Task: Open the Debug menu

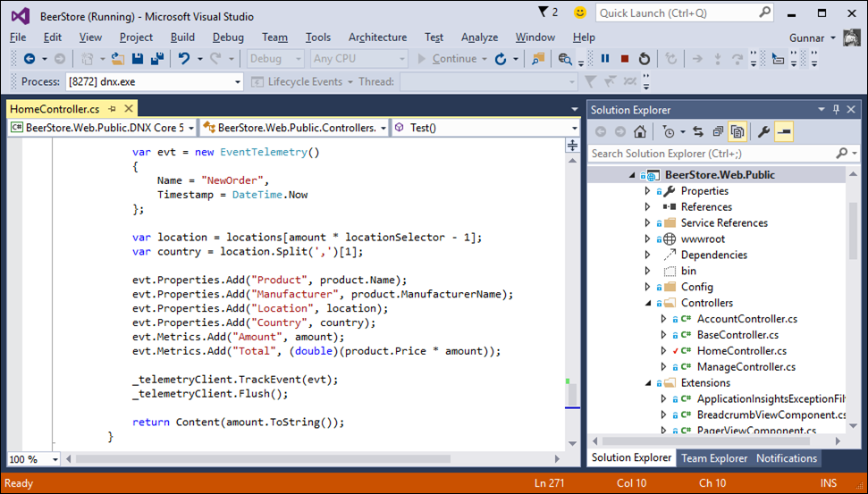Action: pyautogui.click(x=228, y=37)
